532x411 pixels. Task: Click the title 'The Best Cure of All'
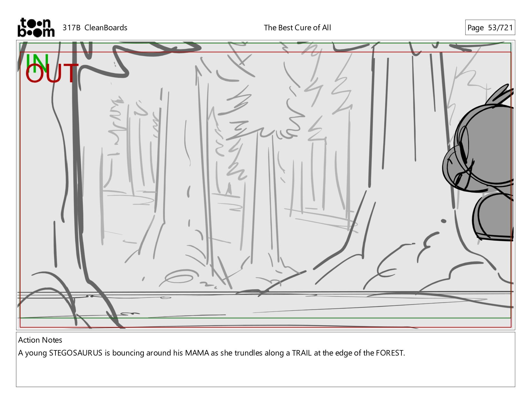point(297,28)
